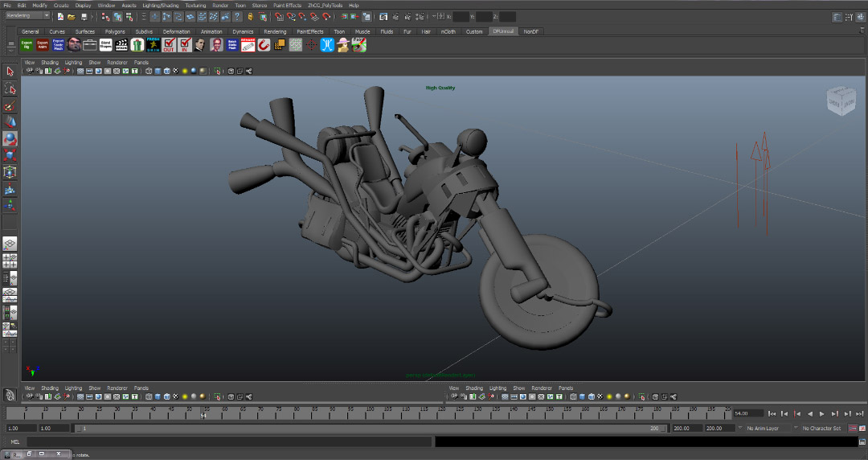Image resolution: width=868 pixels, height=460 pixels.
Task: Select the arrow Select tool in toolbox
Action: 10,72
